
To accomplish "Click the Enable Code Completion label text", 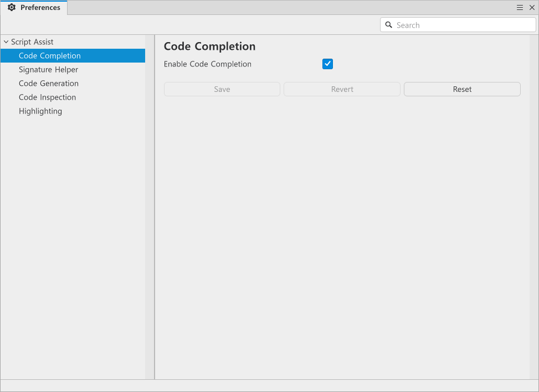I will [208, 64].
